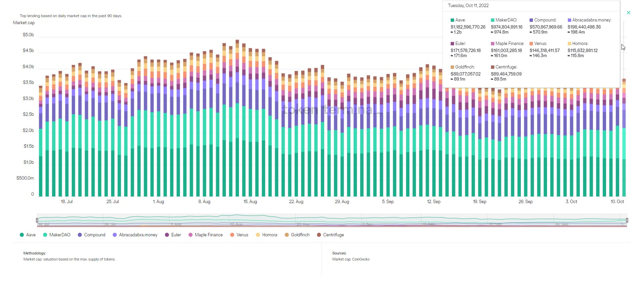This screenshot has width=644, height=283.
Task: Click the Homora legend marker
Action: (258, 235)
